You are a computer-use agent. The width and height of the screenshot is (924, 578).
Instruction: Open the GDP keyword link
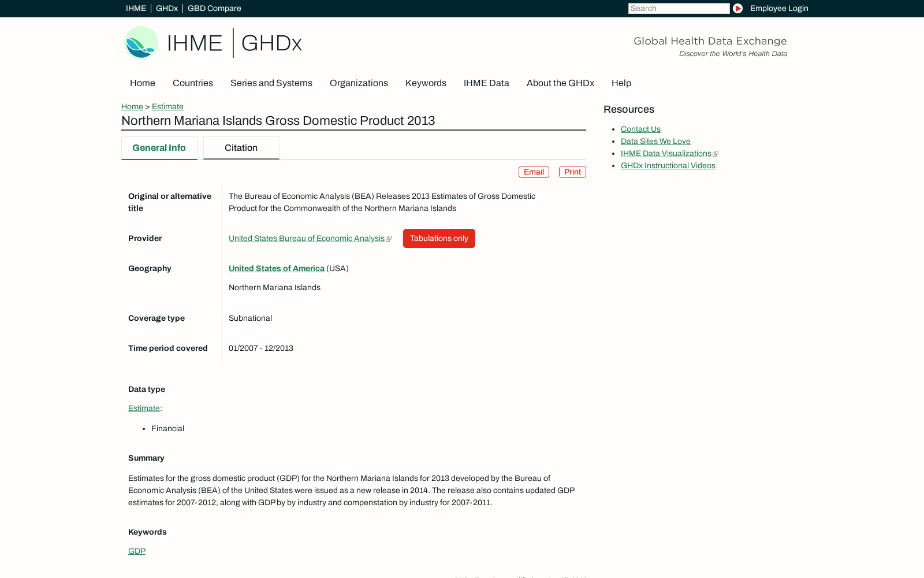pyautogui.click(x=137, y=551)
